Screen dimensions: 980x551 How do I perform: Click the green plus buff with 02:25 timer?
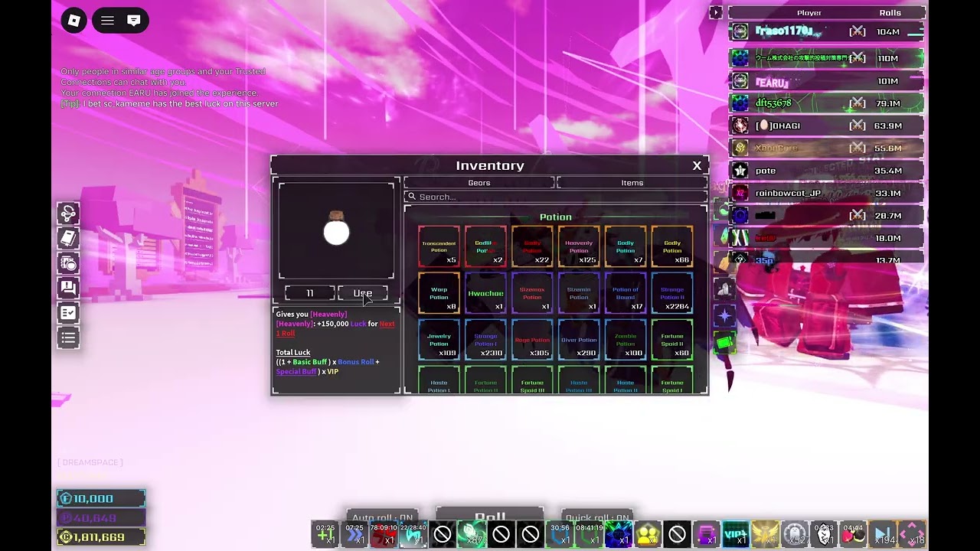click(325, 534)
